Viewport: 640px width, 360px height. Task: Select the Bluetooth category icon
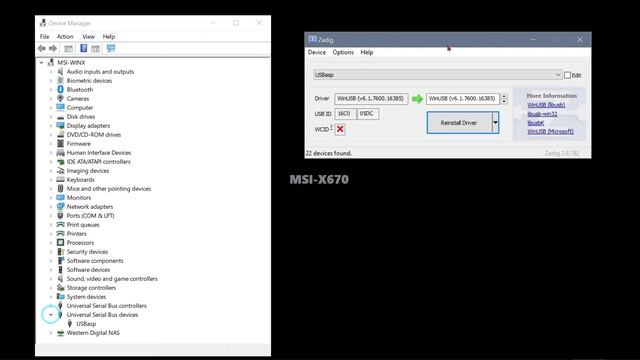(60, 89)
